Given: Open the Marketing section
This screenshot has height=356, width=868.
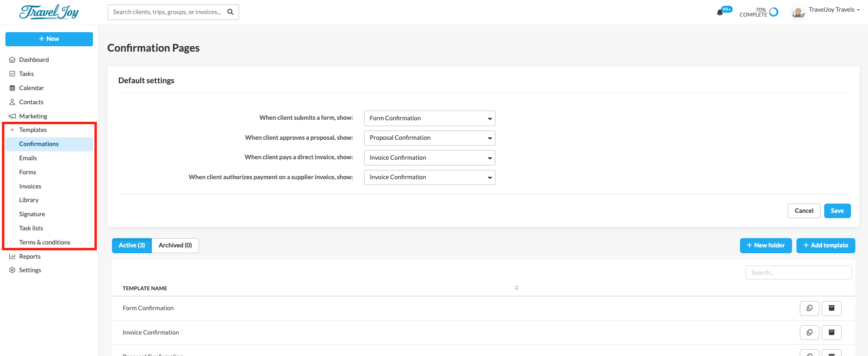Looking at the screenshot, I should (33, 116).
